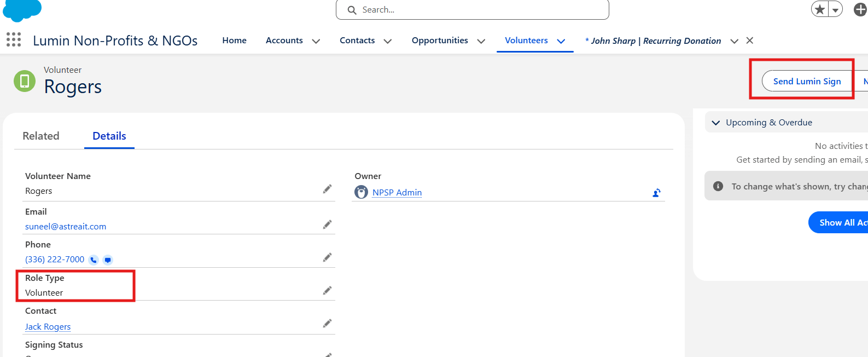The width and height of the screenshot is (868, 357).
Task: Edit the Phone field pencil icon
Action: [327, 257]
